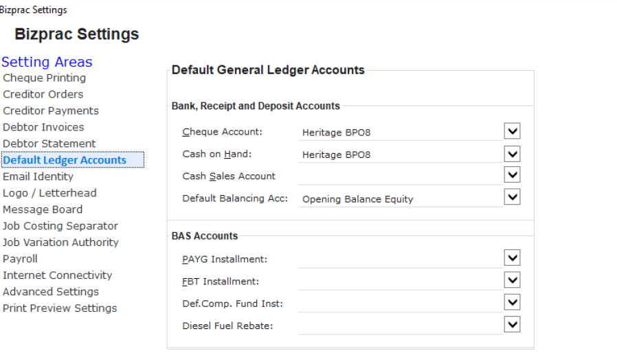Open Internet Connectivity settings

(58, 275)
